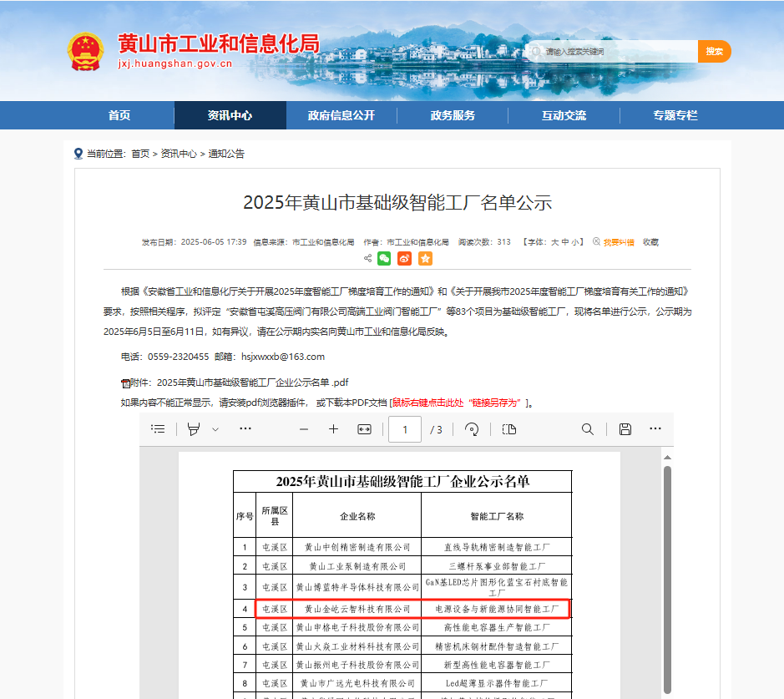Rotate the PDF document

pyautogui.click(x=472, y=429)
